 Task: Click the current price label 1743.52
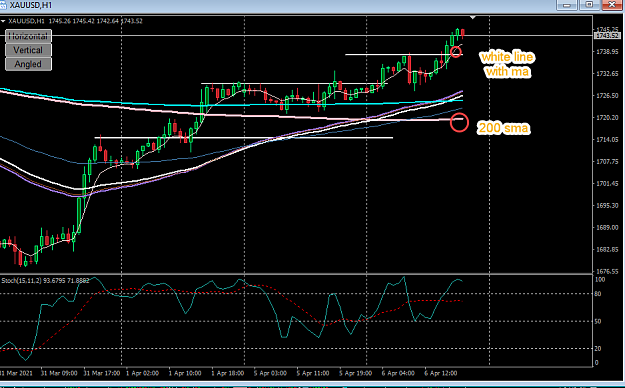[606, 35]
